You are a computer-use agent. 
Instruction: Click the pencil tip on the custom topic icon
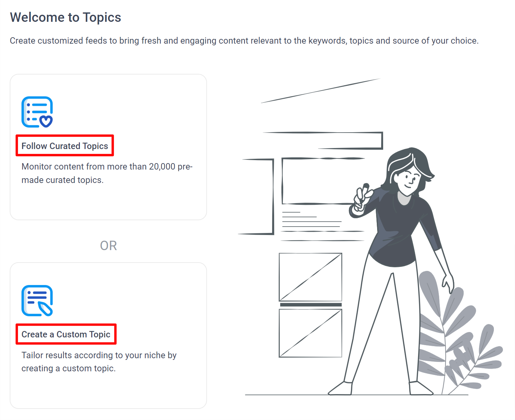click(x=45, y=309)
